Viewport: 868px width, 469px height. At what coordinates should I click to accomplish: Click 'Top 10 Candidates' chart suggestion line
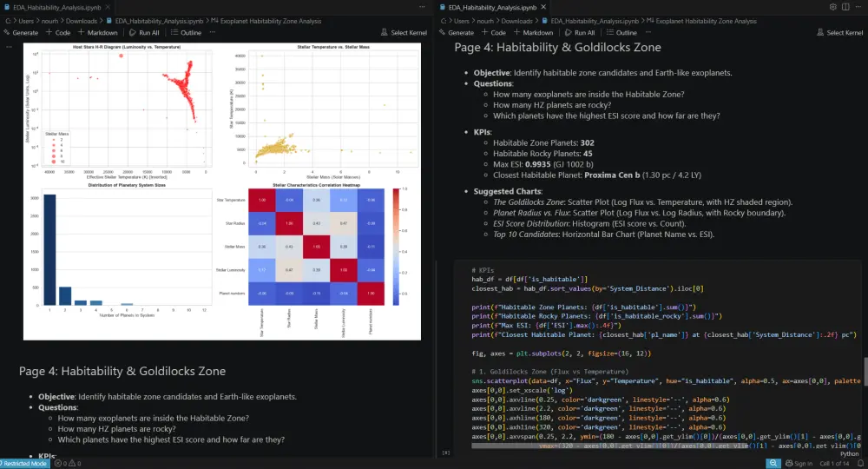604,234
